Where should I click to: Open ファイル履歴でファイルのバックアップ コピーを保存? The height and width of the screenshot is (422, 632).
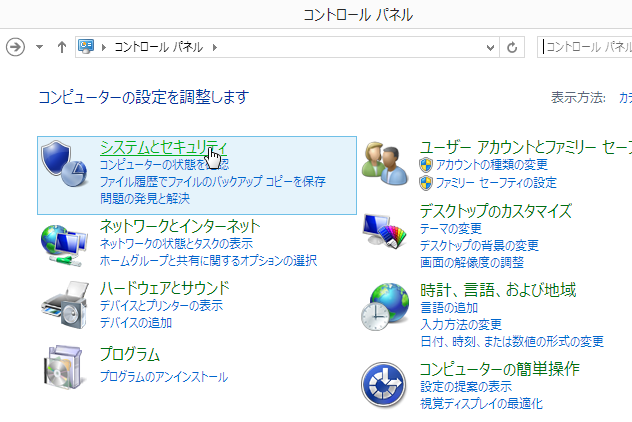tap(212, 181)
